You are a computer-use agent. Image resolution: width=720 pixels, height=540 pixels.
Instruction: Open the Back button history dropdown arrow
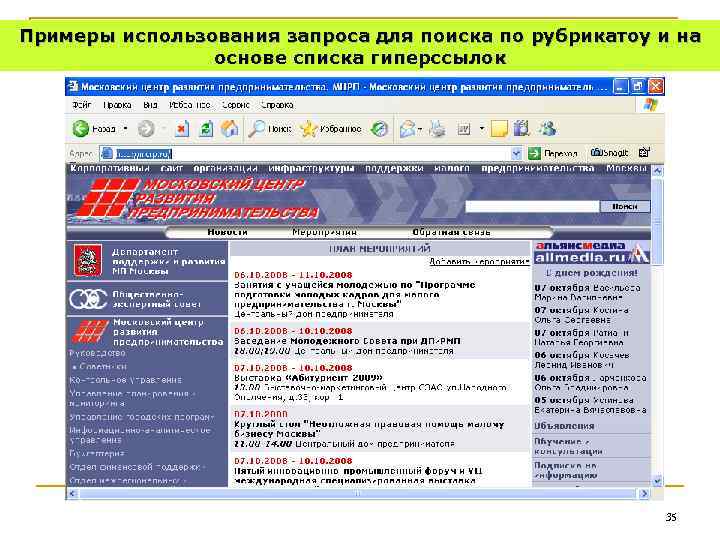125,129
